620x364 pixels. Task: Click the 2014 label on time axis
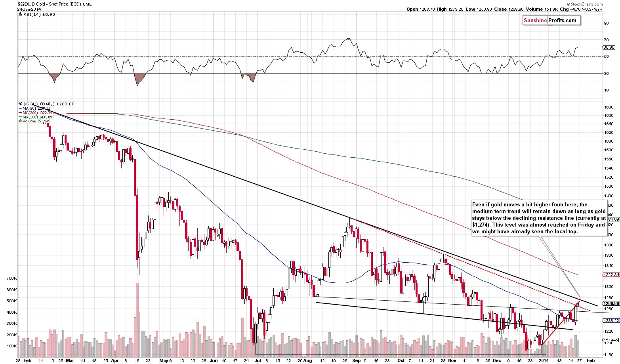click(x=544, y=361)
